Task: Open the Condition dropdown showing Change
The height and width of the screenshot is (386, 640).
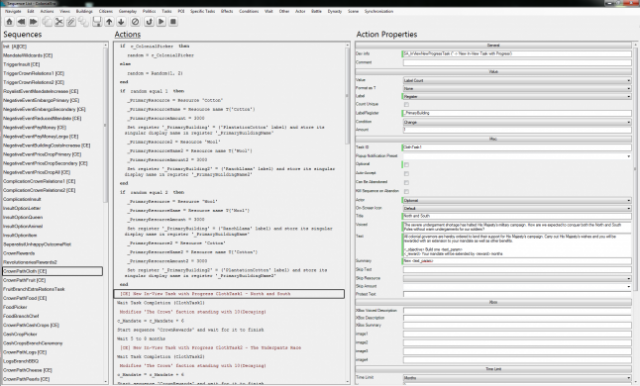Action: tap(517, 122)
